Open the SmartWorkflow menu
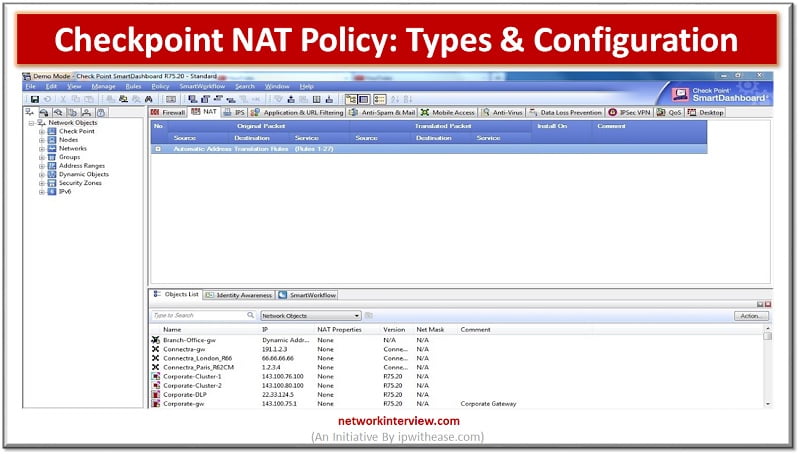 coord(202,86)
